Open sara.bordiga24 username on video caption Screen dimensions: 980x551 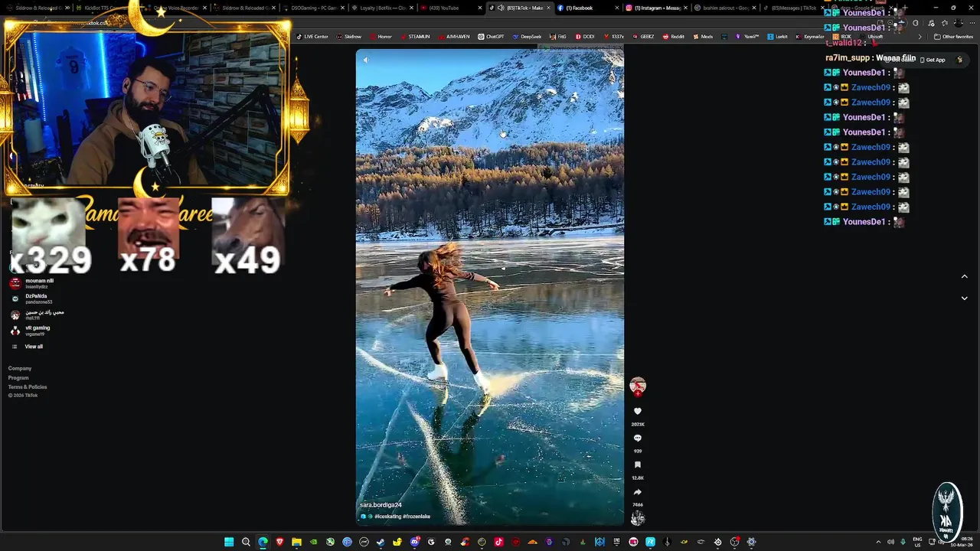[x=381, y=505]
